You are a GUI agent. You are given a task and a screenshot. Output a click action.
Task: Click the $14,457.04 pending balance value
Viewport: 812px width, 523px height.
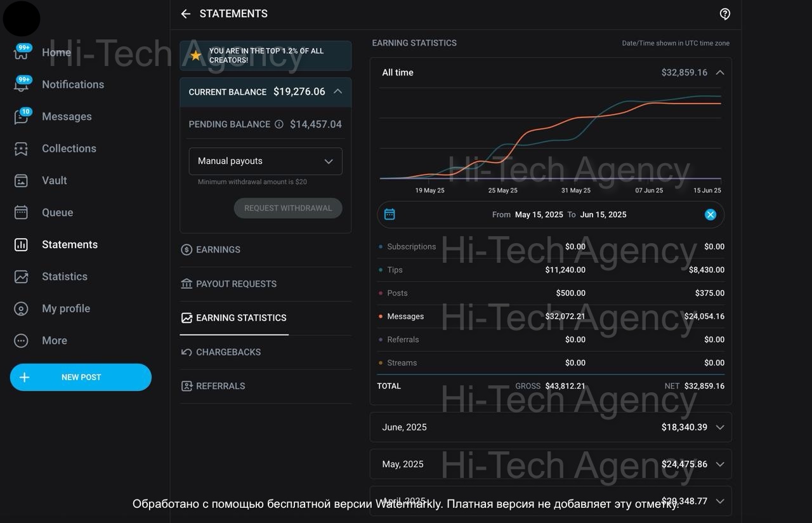pos(316,124)
